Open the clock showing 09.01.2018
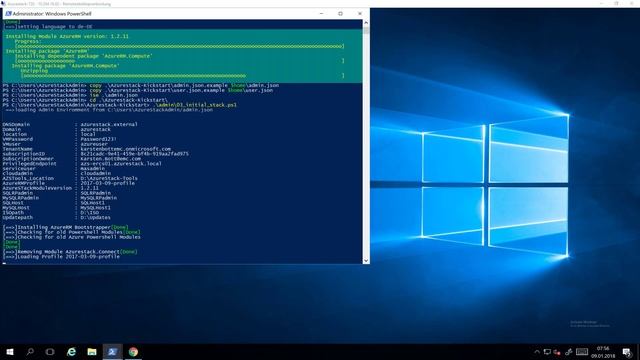640x360 pixels. click(603, 352)
